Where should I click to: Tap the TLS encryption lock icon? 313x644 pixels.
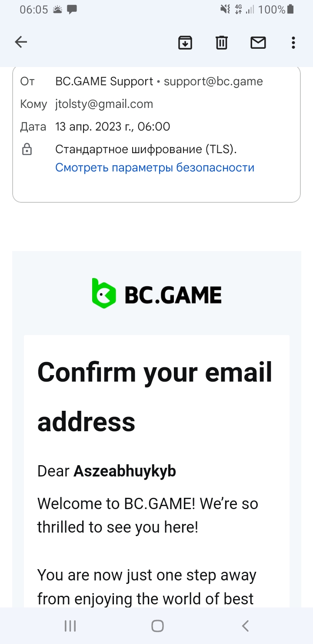click(27, 150)
